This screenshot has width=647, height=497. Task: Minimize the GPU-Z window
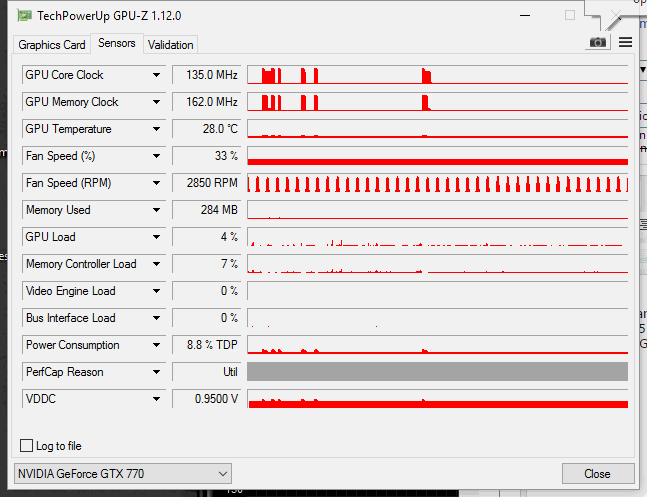pyautogui.click(x=525, y=16)
